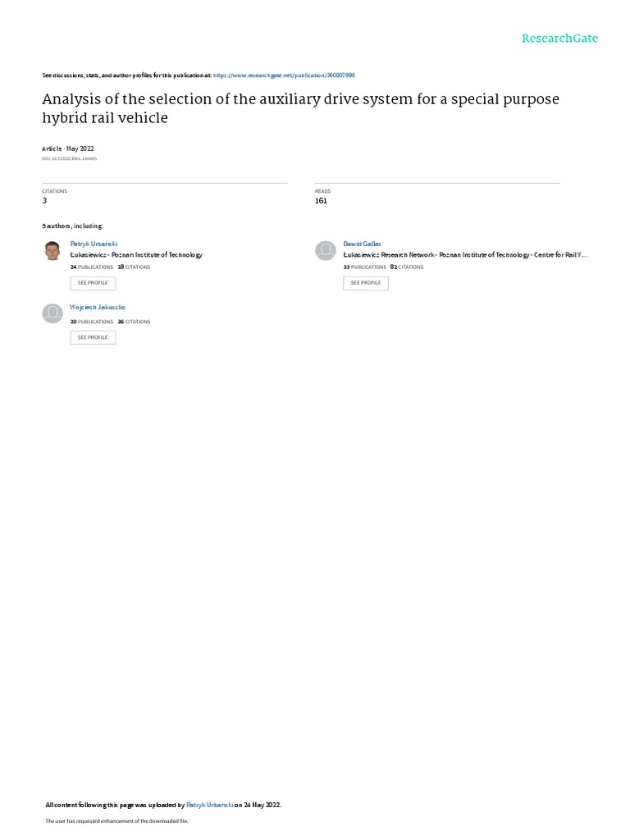Viewport: 630px width, 840px height.
Task: Click See Profile button under Wojciech Jakuszko
Action: click(x=93, y=337)
